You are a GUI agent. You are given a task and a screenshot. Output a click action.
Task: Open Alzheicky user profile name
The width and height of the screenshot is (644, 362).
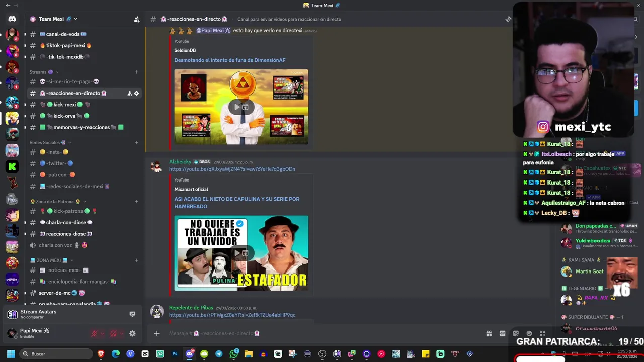[180, 162]
